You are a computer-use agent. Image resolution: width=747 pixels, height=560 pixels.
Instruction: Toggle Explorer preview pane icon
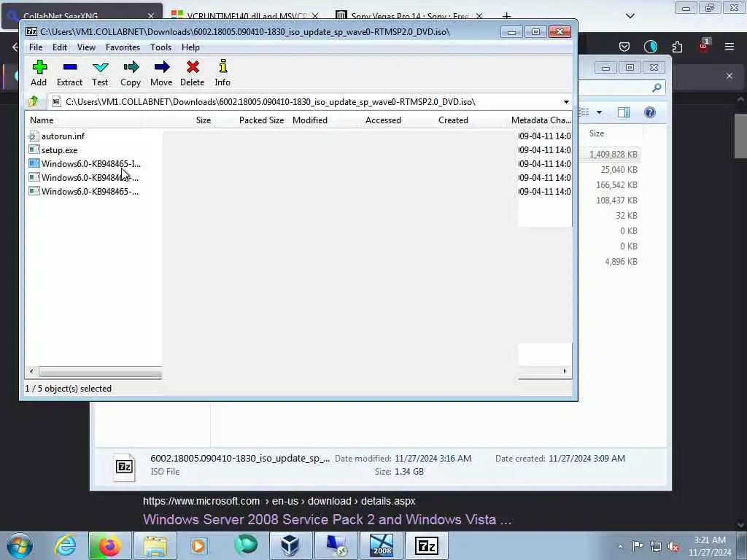pyautogui.click(x=623, y=112)
